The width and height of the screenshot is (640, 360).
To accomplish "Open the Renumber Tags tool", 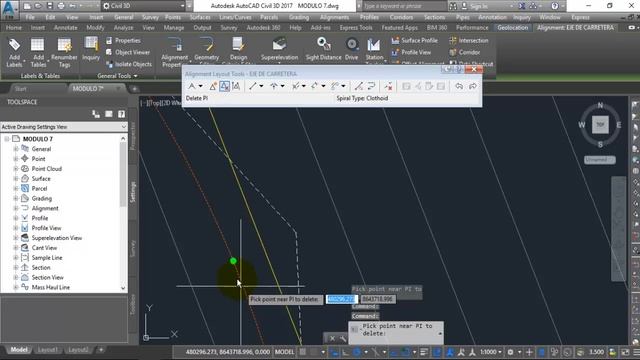I will [x=64, y=52].
